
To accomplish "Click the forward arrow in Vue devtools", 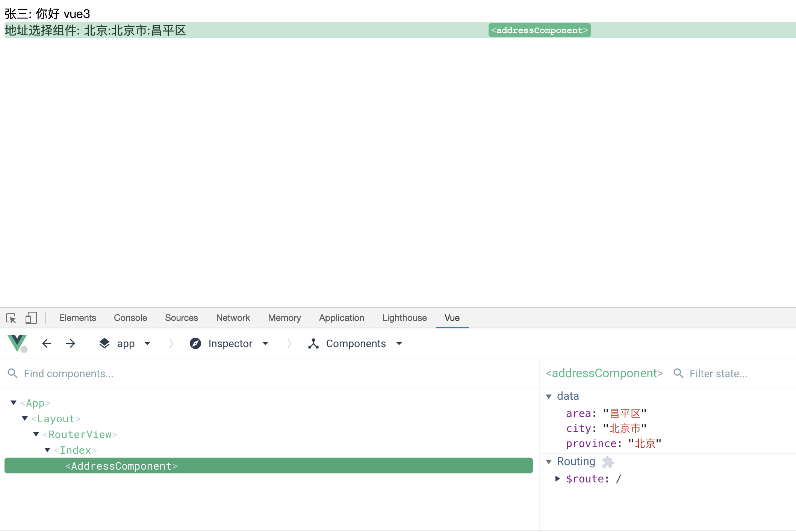I will coord(71,343).
